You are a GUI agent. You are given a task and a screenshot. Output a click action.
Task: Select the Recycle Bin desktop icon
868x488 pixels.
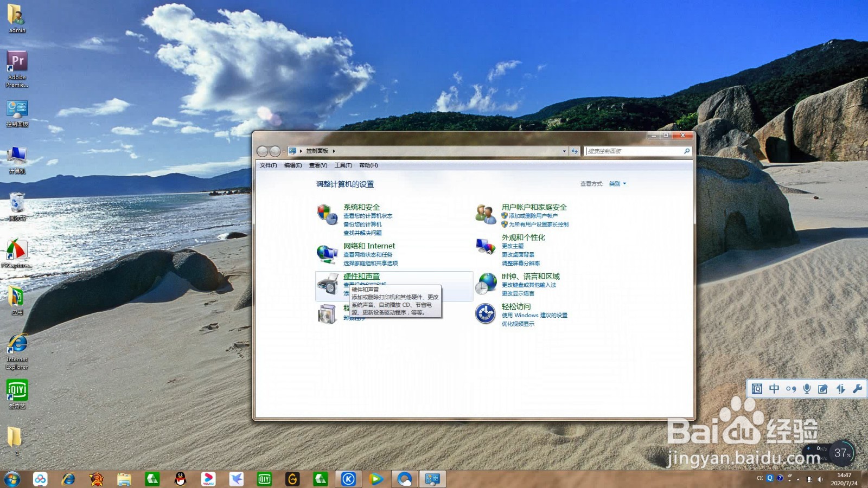tap(17, 207)
